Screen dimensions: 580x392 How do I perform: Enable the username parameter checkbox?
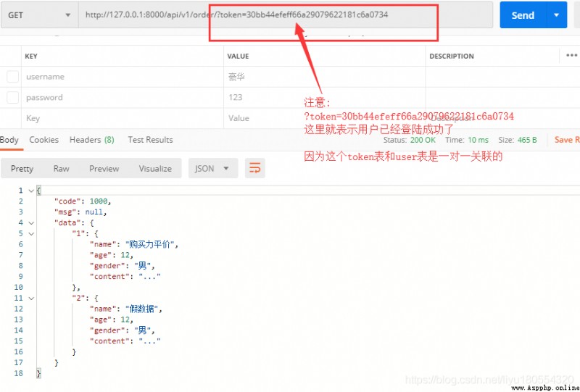pyautogui.click(x=12, y=77)
